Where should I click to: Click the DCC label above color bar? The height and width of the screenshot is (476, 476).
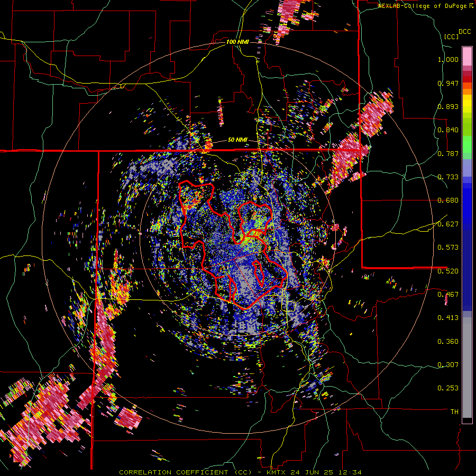[x=465, y=32]
